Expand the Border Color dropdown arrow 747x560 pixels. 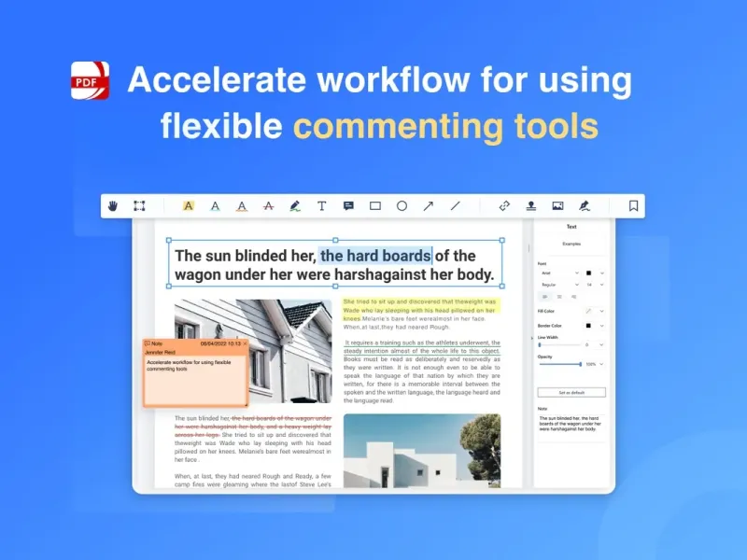(601, 326)
